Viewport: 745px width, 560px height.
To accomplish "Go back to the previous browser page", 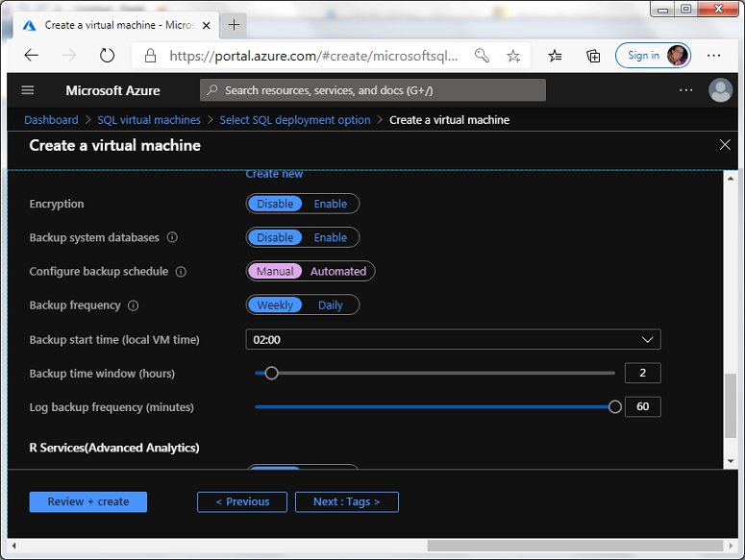I will (x=32, y=56).
